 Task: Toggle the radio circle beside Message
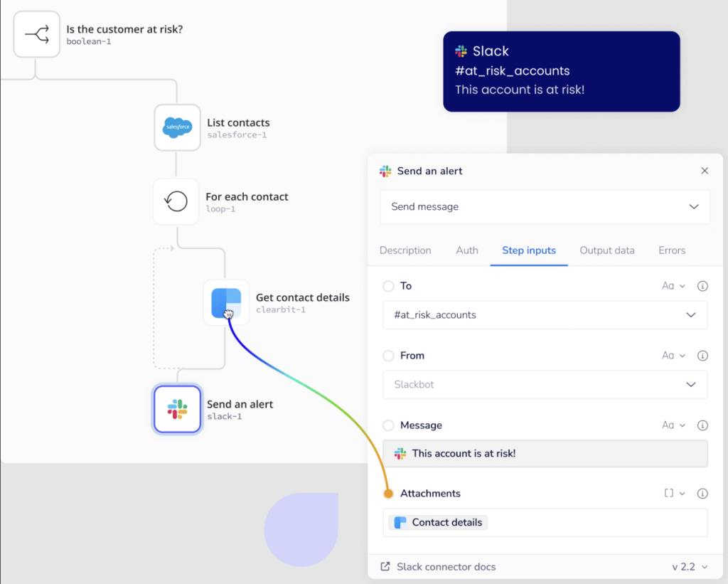pos(389,425)
